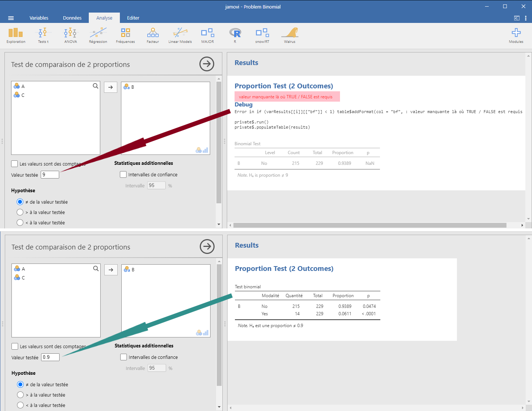Open the Tests t analysis menu
Image resolution: width=532 pixels, height=411 pixels.
pyautogui.click(x=43, y=35)
